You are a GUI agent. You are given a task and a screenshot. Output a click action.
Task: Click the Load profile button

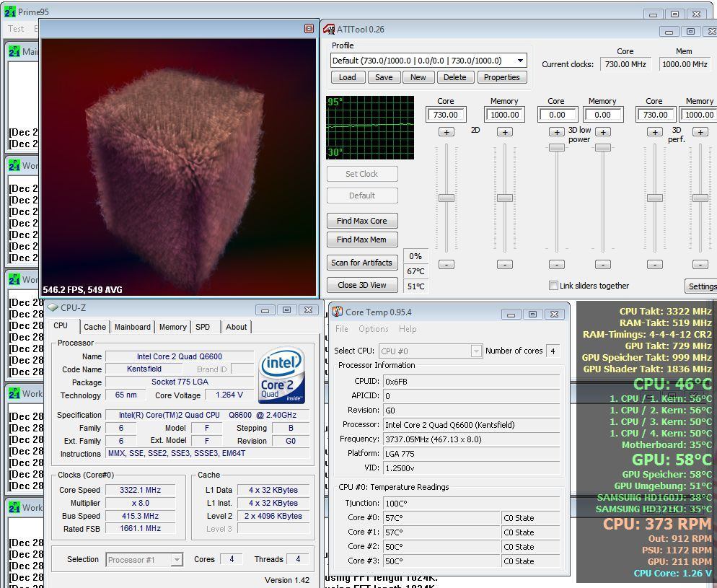point(348,77)
